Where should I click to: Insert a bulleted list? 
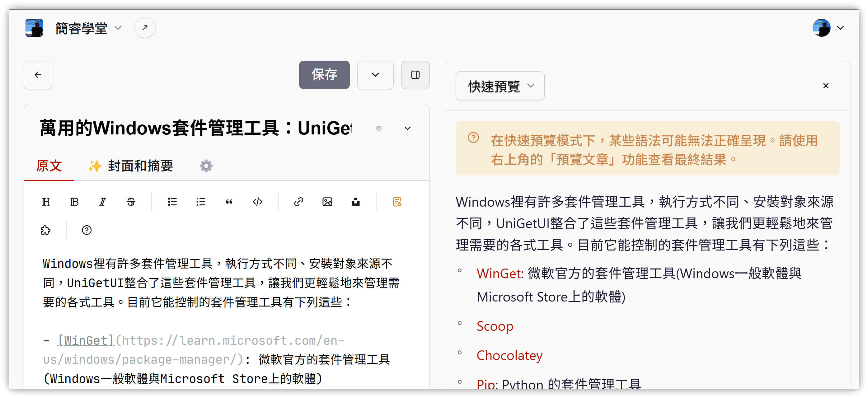tap(172, 202)
